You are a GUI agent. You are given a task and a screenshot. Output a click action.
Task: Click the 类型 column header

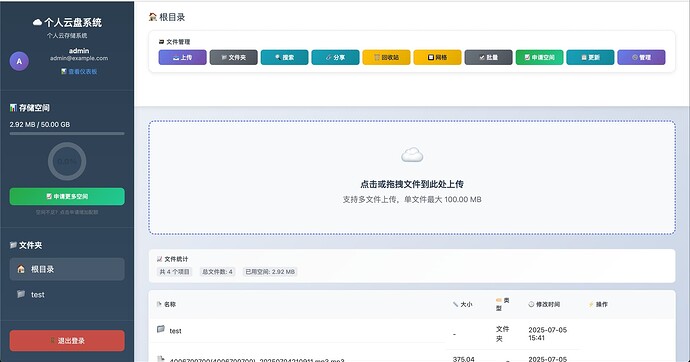[x=503, y=304]
